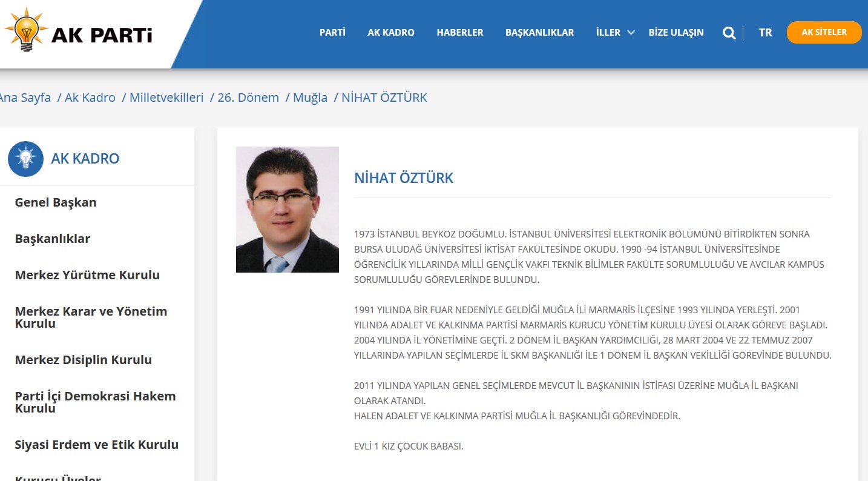Click the BİZE ULAŞIN link
Image resolution: width=868 pixels, height=481 pixels.
point(676,33)
